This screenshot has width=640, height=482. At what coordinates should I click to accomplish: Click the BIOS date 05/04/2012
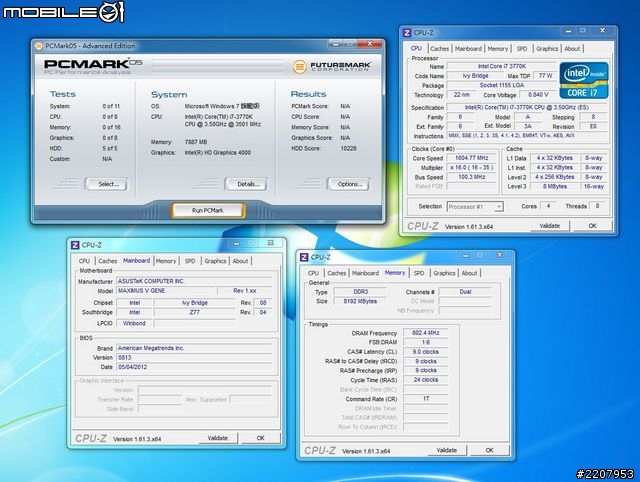(194, 367)
